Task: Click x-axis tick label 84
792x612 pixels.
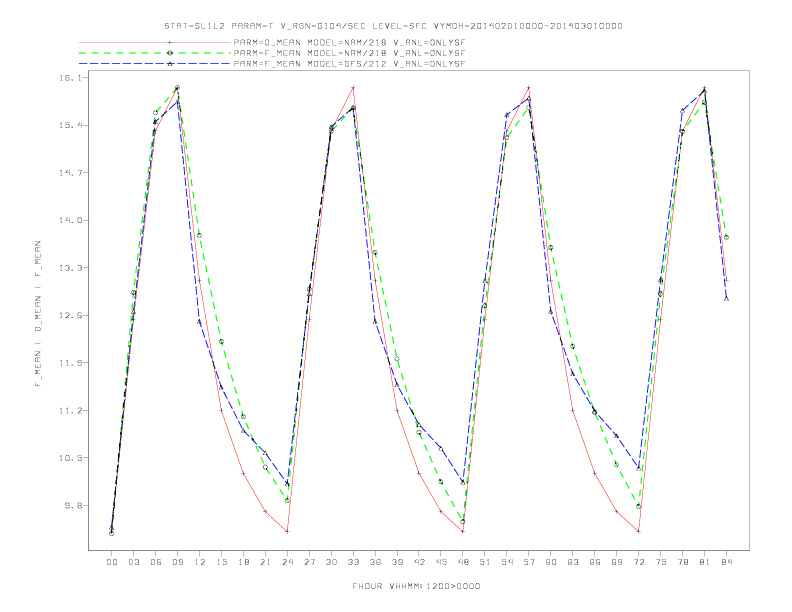Action: pyautogui.click(x=727, y=562)
